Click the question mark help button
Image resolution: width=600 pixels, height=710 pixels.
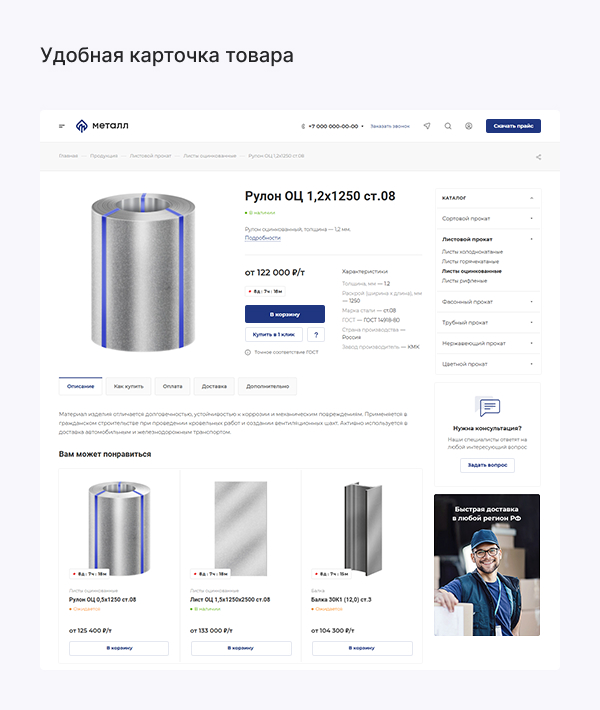point(316,335)
